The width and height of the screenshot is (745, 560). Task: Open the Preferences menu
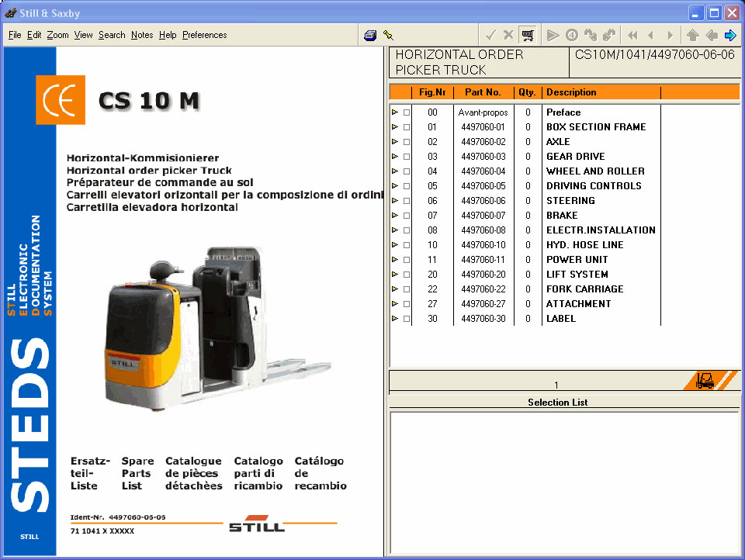point(205,35)
